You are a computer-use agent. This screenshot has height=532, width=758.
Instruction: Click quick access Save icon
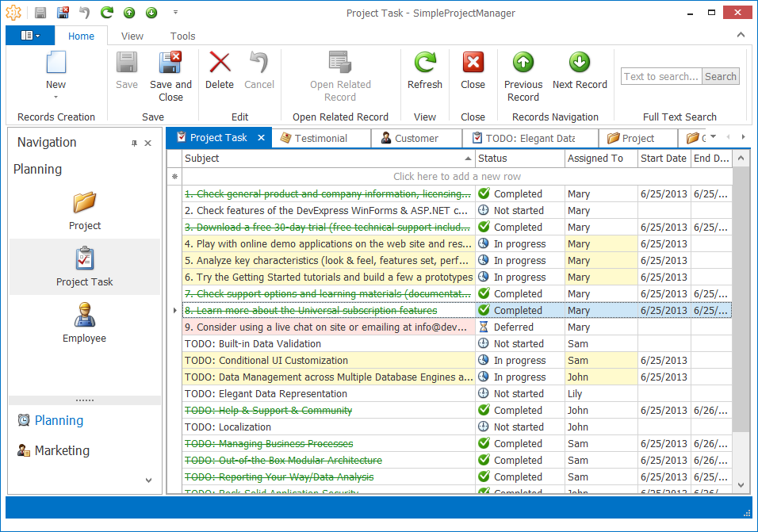click(40, 13)
